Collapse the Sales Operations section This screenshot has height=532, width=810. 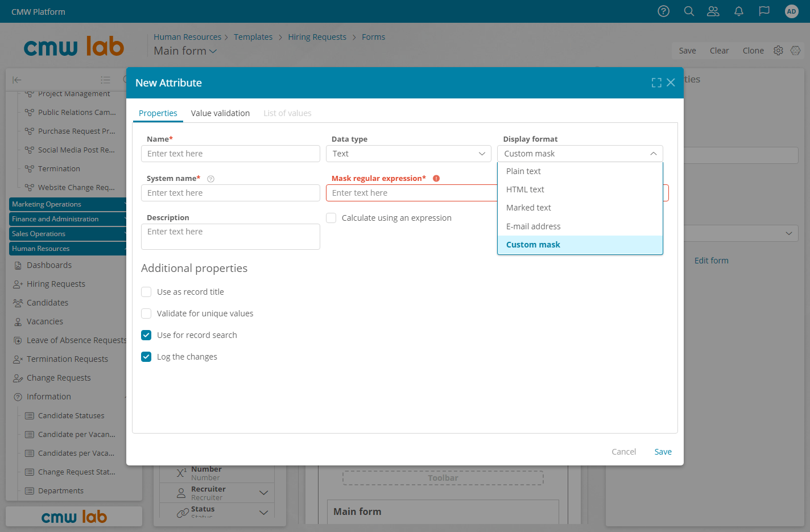point(68,234)
